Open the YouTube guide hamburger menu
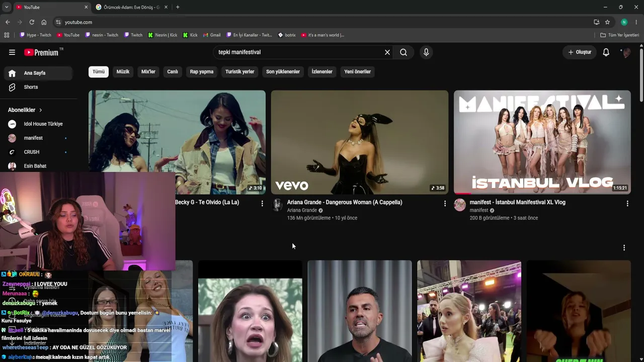Image resolution: width=644 pixels, height=362 pixels. click(12, 52)
